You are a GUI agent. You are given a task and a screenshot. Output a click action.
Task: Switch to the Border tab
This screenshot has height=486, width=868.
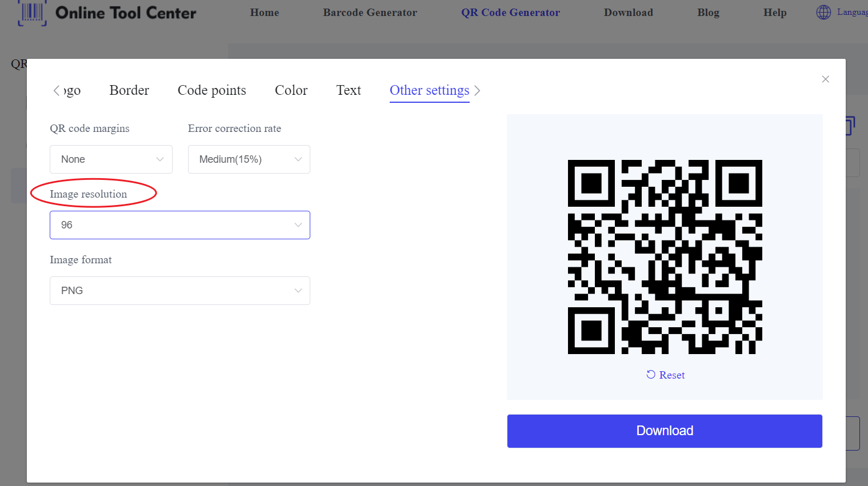(x=129, y=90)
